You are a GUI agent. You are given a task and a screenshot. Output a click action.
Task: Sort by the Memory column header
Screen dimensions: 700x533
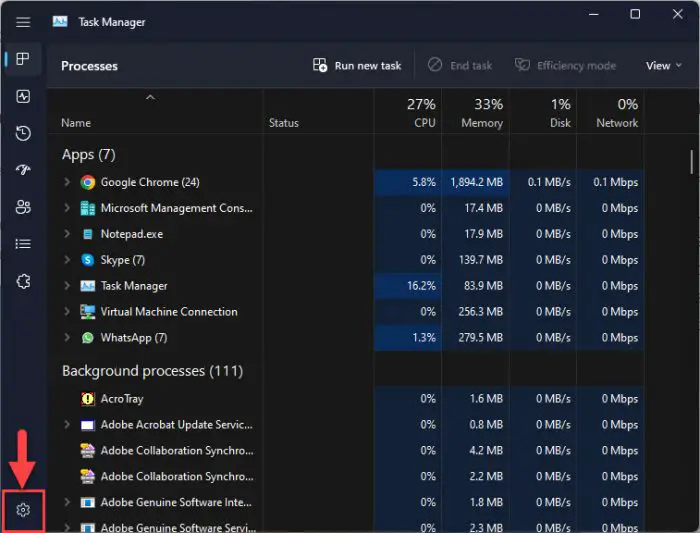pos(475,112)
